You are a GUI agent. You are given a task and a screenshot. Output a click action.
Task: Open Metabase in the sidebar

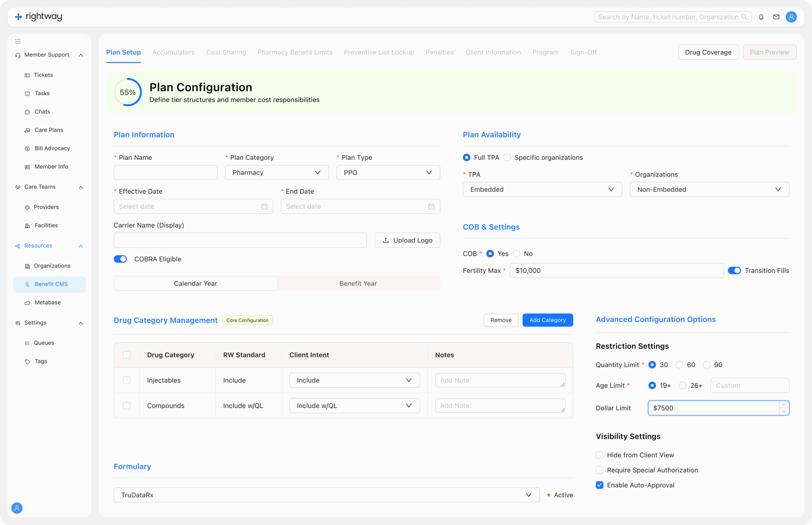pyautogui.click(x=47, y=302)
